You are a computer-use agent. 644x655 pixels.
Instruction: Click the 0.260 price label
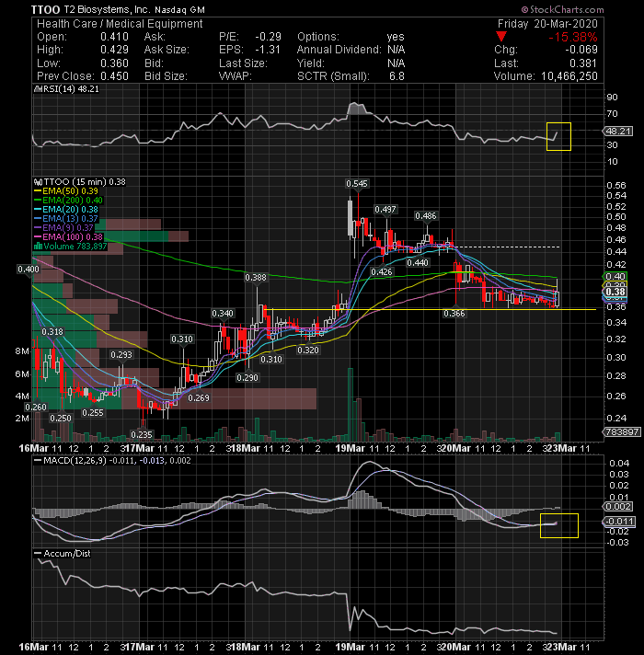36,408
